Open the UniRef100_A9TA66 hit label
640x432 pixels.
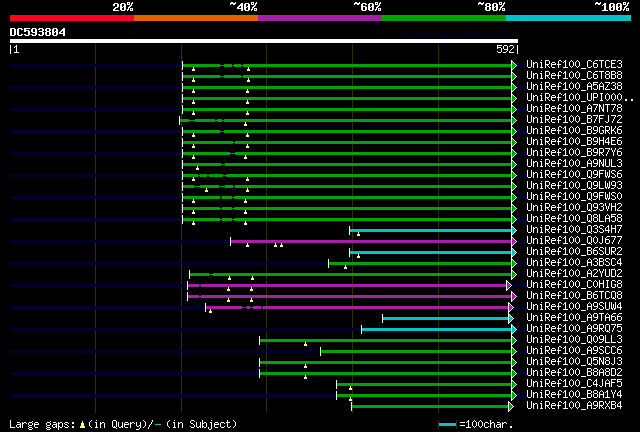coord(574,318)
